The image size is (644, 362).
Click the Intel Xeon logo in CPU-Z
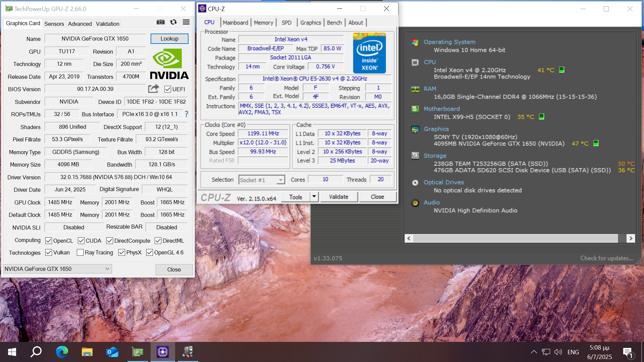369,53
